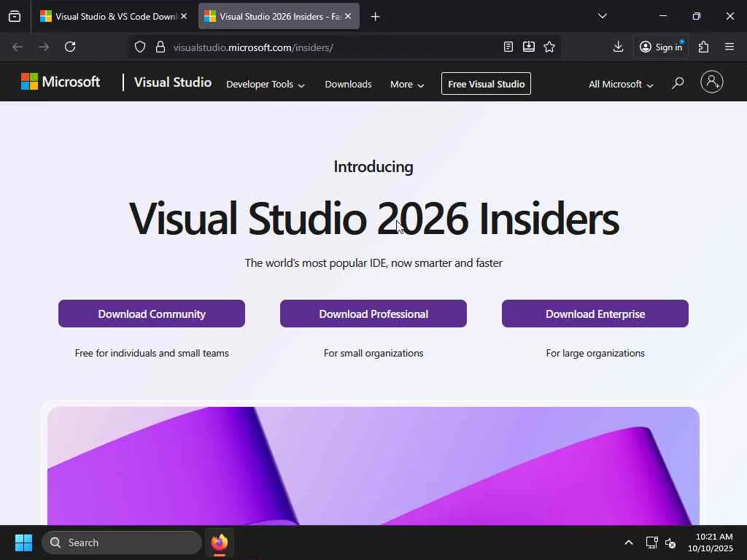Open a new browser tab

pos(375,17)
